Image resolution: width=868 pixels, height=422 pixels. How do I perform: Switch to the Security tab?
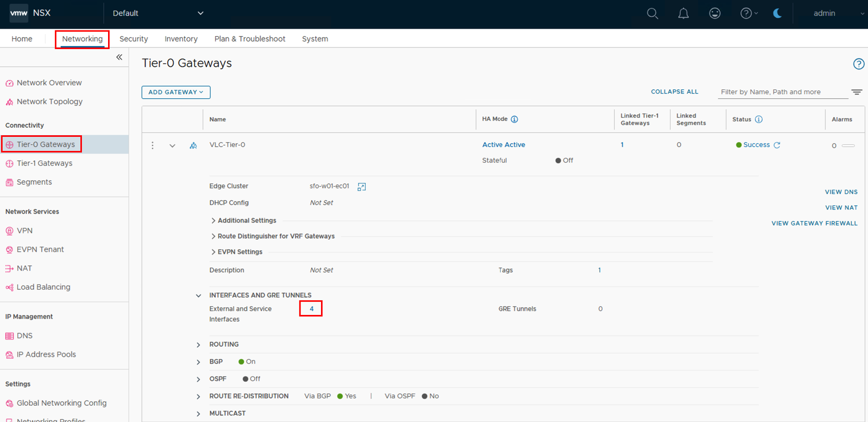(x=134, y=39)
